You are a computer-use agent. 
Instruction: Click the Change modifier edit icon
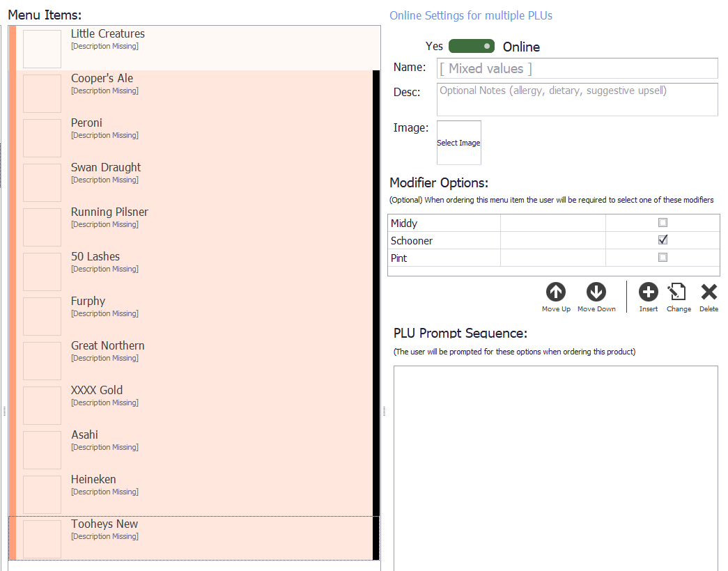point(677,292)
